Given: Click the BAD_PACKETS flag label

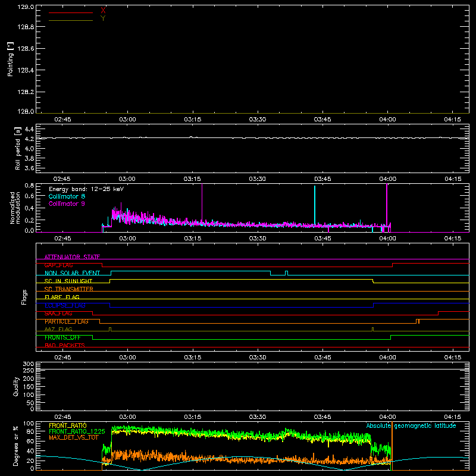Looking at the screenshot, I should (65, 345).
